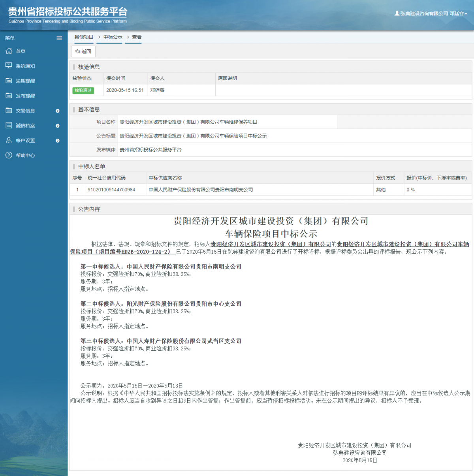
Task: Click the person icon beside 帐户设置
Action: [x=9, y=140]
